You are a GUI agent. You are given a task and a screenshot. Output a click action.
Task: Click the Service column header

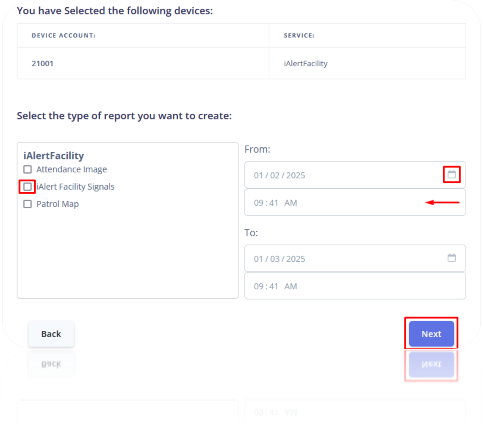299,36
